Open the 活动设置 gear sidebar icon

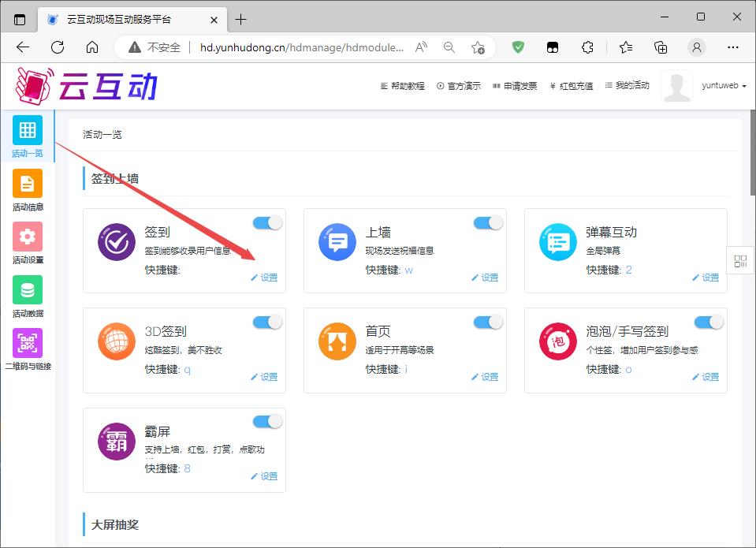[28, 237]
